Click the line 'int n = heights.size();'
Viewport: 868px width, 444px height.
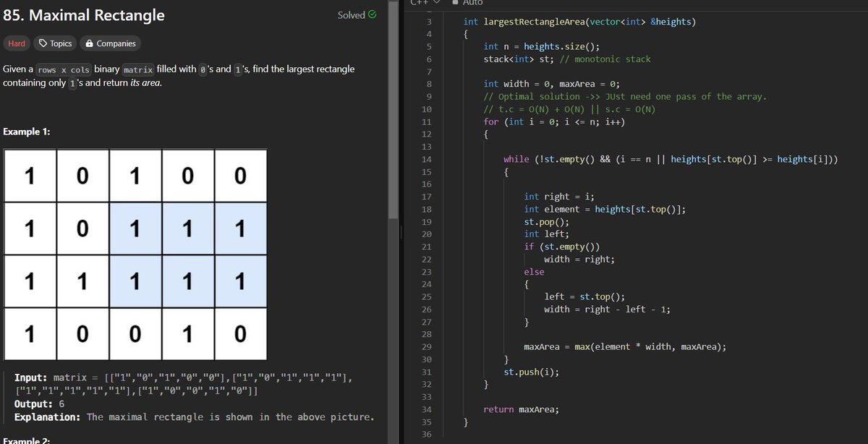(542, 46)
